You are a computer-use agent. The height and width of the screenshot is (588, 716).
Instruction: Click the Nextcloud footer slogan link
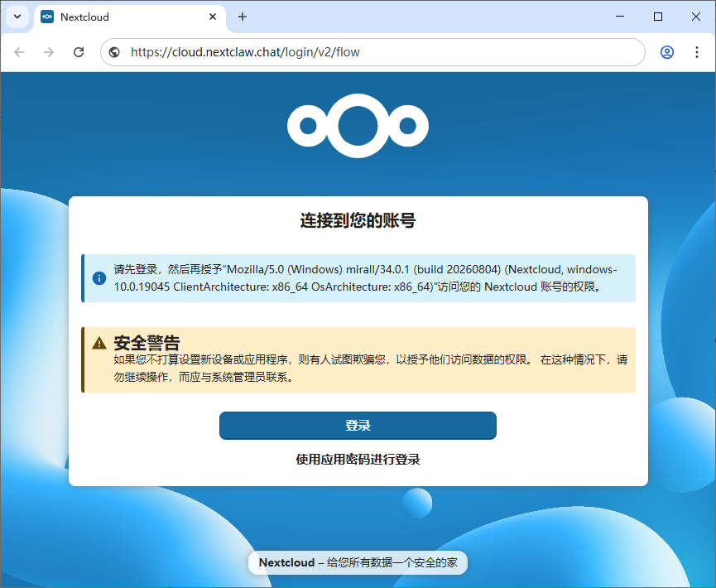point(358,562)
